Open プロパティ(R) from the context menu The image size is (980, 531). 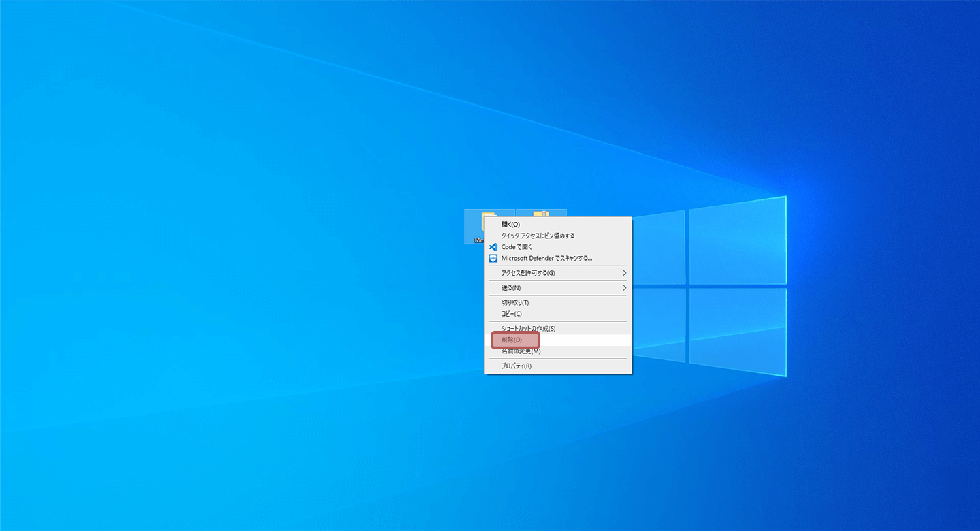click(516, 366)
